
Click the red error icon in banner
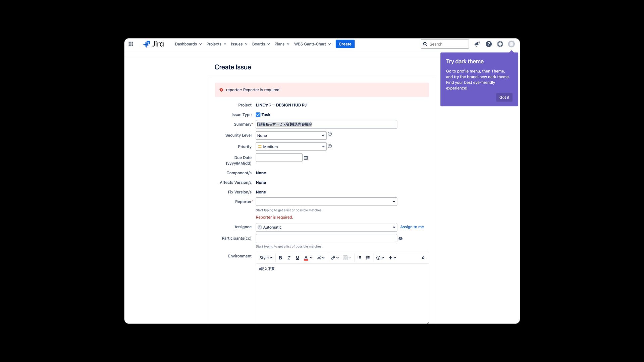pyautogui.click(x=221, y=90)
